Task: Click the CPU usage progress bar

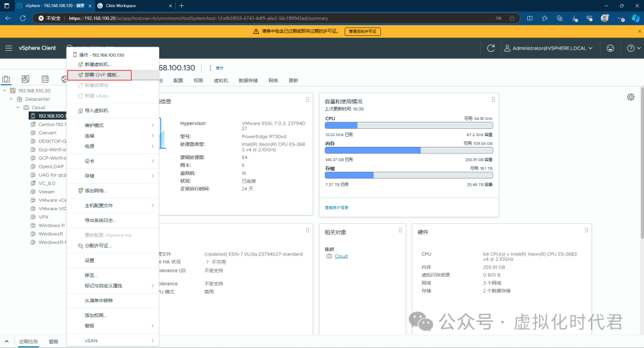Action: 408,125
